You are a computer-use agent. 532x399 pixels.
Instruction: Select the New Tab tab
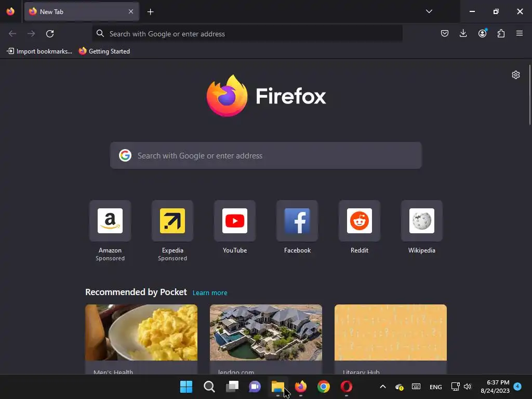pos(82,11)
